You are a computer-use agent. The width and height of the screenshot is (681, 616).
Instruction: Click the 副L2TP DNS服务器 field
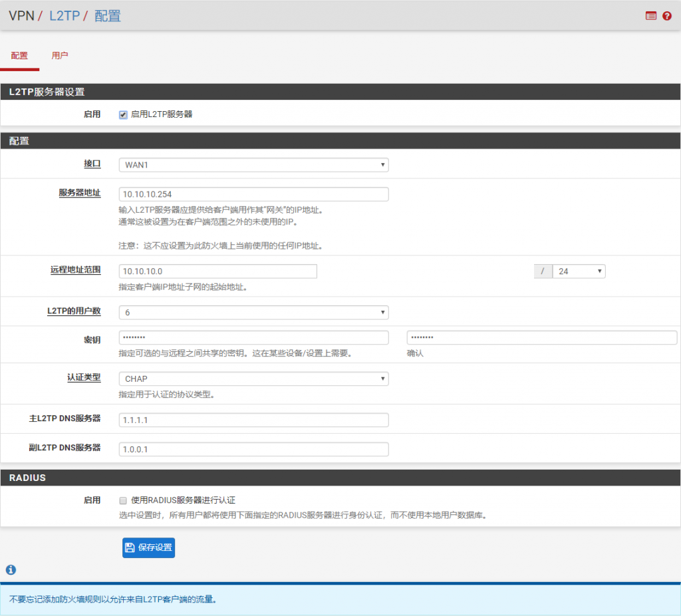tap(253, 449)
